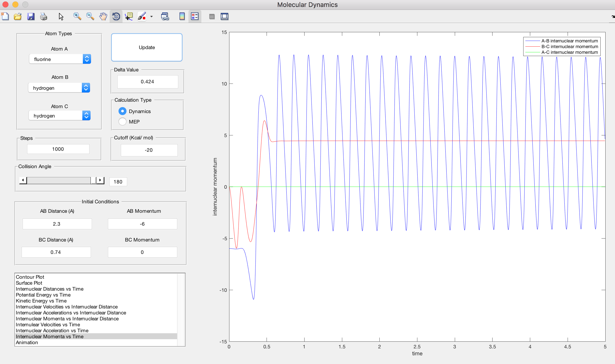Toggle the Insert Legend toolbar icon
The height and width of the screenshot is (364, 615).
point(195,17)
